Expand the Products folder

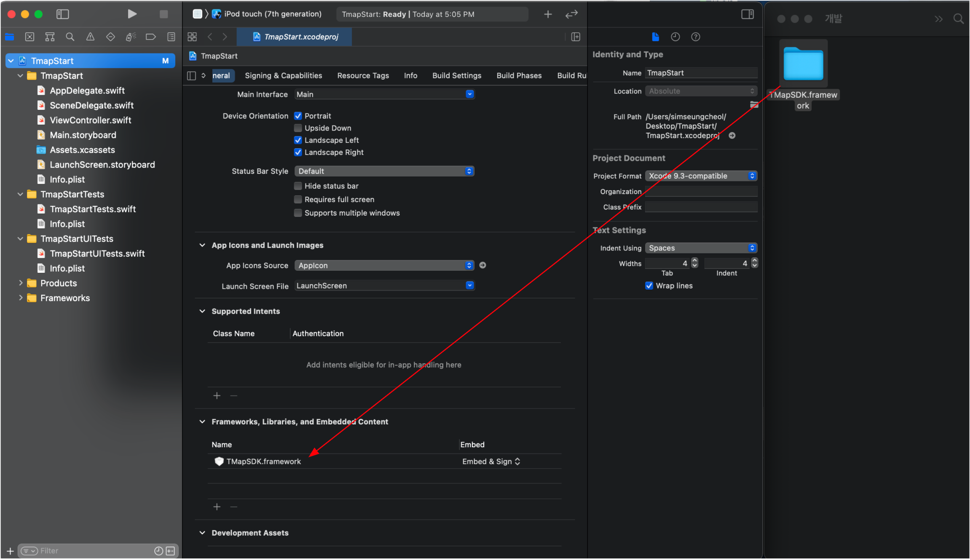point(20,283)
